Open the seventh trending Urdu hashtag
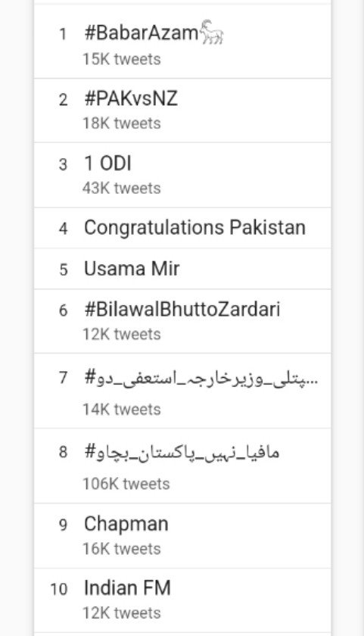 coord(182,391)
